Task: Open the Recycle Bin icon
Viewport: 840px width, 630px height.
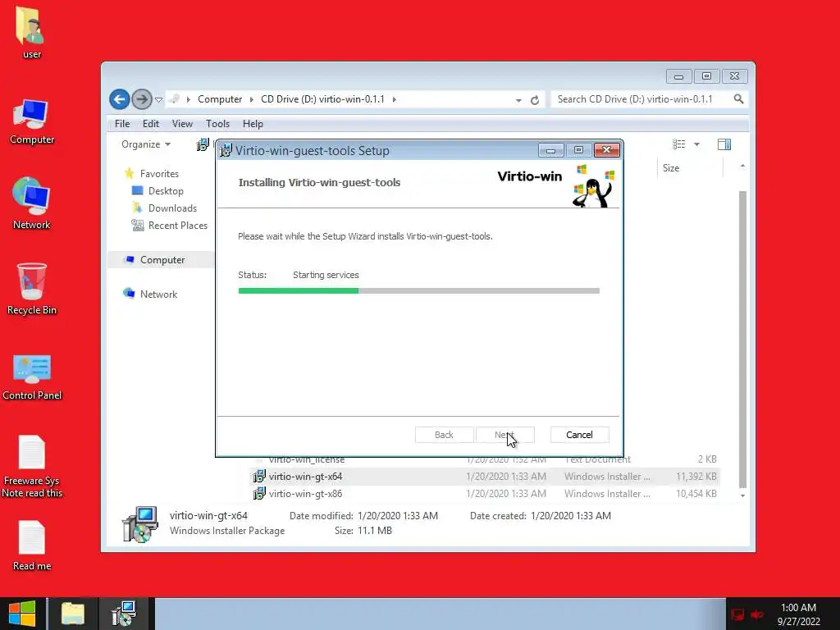Action: click(x=31, y=288)
